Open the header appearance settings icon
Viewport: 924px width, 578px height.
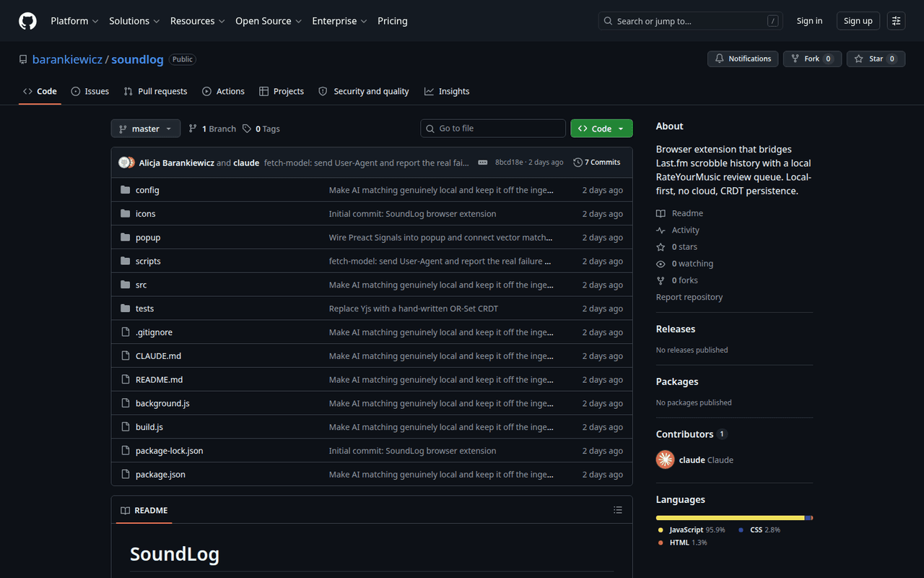point(896,21)
